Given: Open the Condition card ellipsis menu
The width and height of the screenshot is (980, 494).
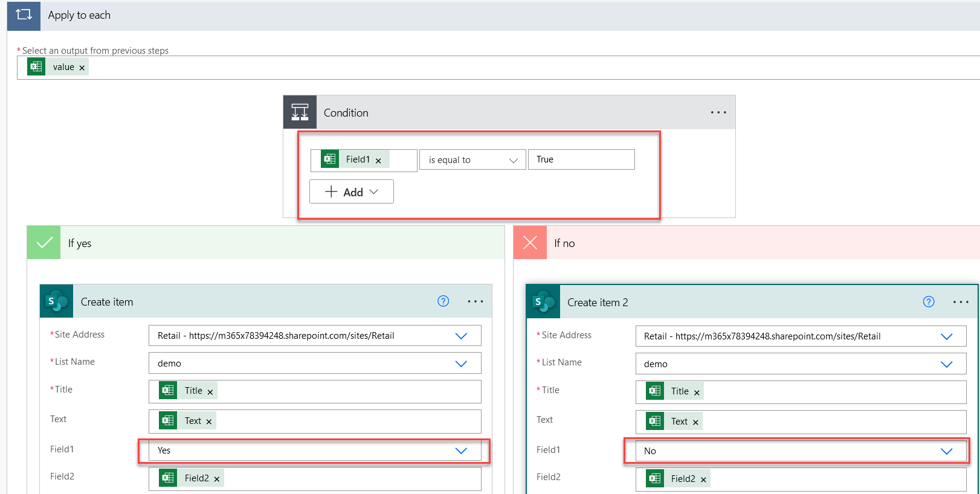Looking at the screenshot, I should [x=718, y=112].
